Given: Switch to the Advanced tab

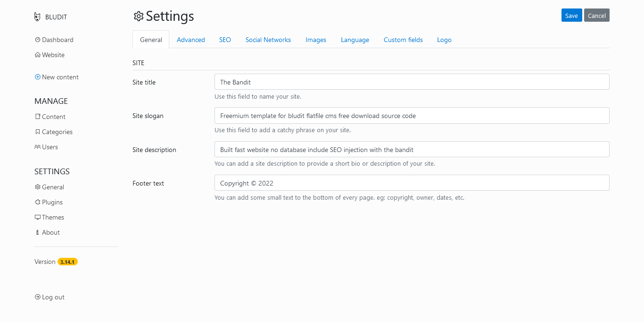Looking at the screenshot, I should coord(190,40).
